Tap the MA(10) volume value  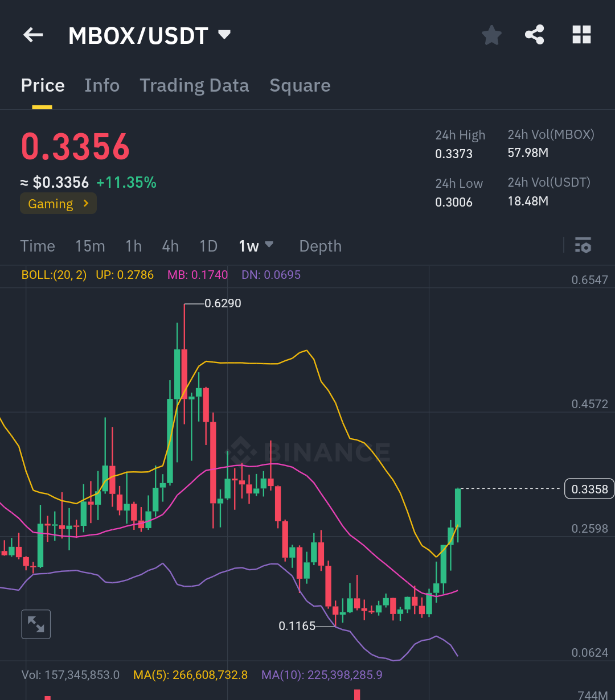click(x=322, y=675)
